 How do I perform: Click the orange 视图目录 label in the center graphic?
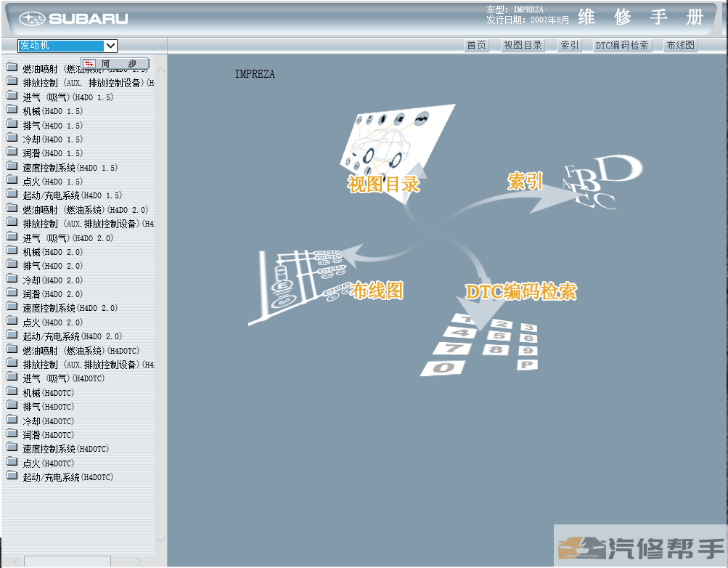(x=383, y=184)
